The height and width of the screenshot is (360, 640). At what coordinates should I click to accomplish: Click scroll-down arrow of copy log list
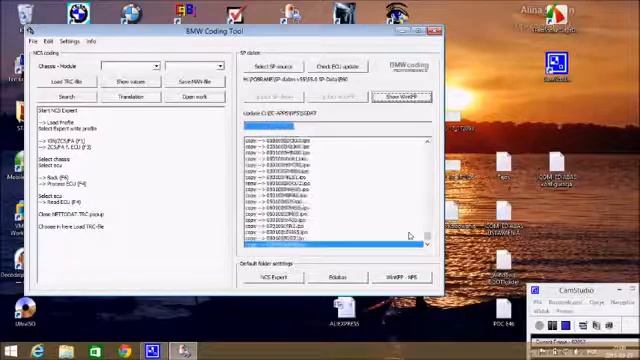point(427,244)
